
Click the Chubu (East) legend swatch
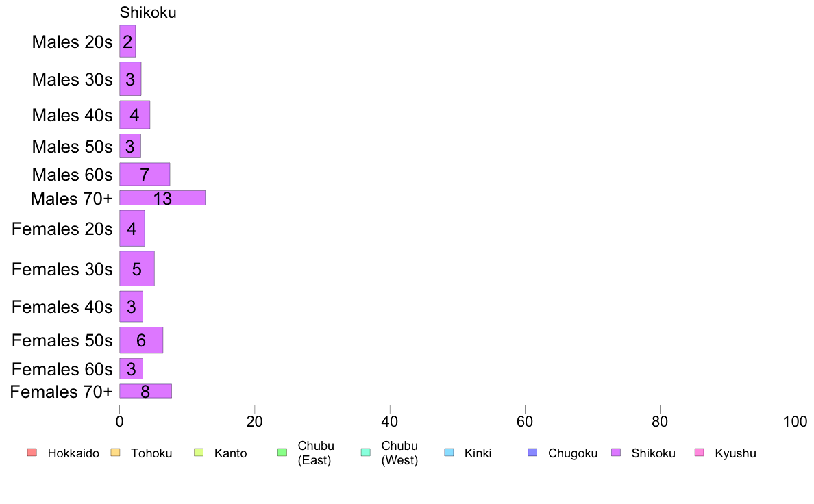pos(282,453)
